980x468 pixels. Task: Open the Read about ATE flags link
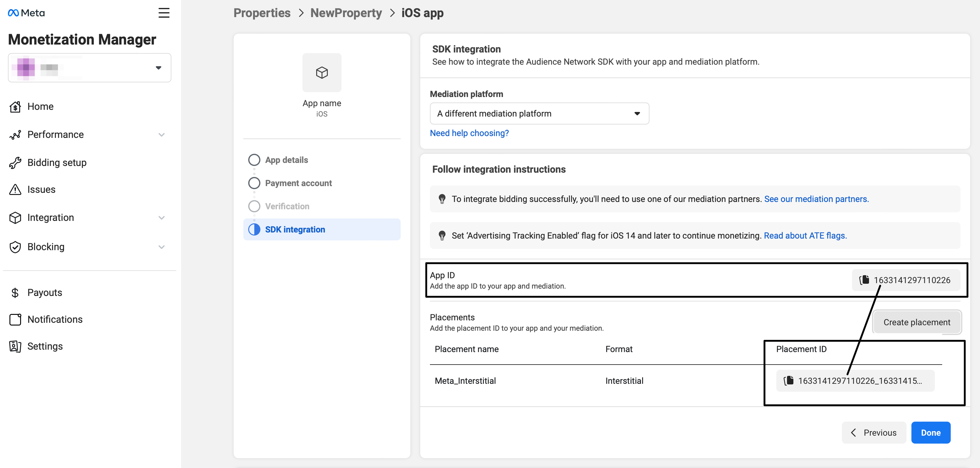coord(805,236)
